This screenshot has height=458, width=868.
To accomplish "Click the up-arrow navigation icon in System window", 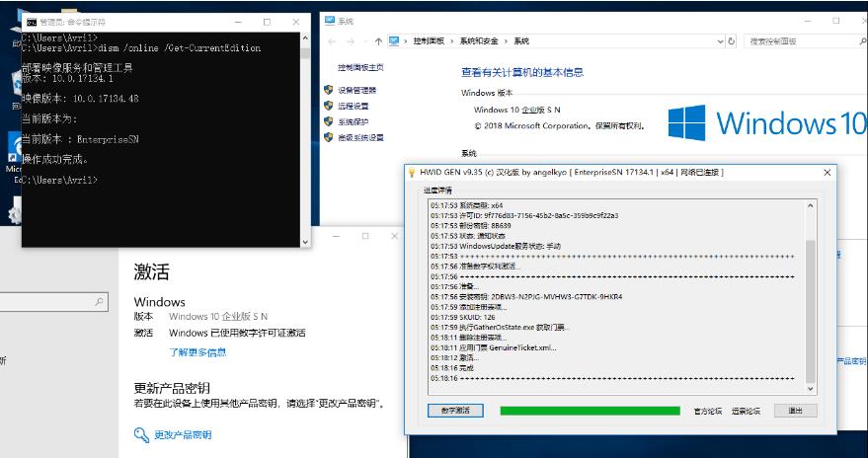I will coord(378,41).
